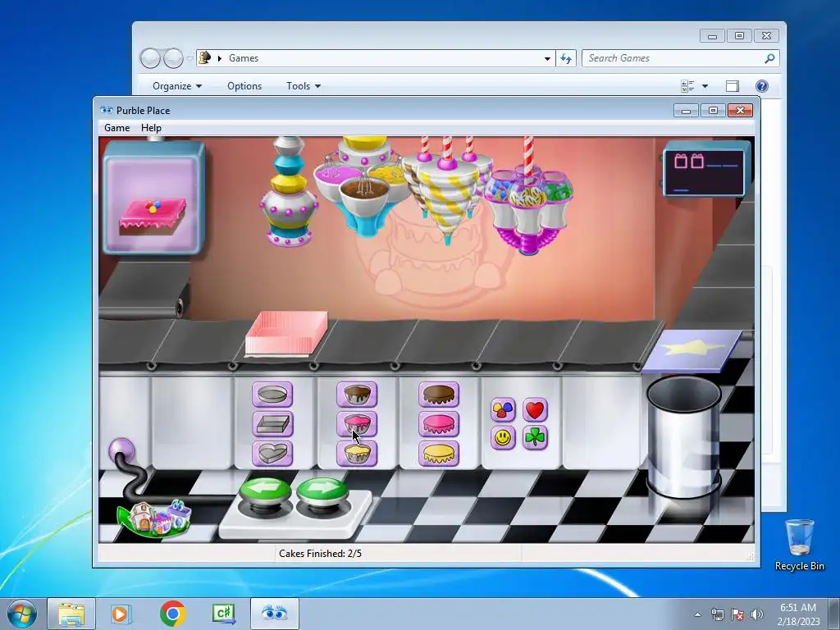Click Options in Games window toolbar
This screenshot has width=840, height=630.
click(x=244, y=86)
